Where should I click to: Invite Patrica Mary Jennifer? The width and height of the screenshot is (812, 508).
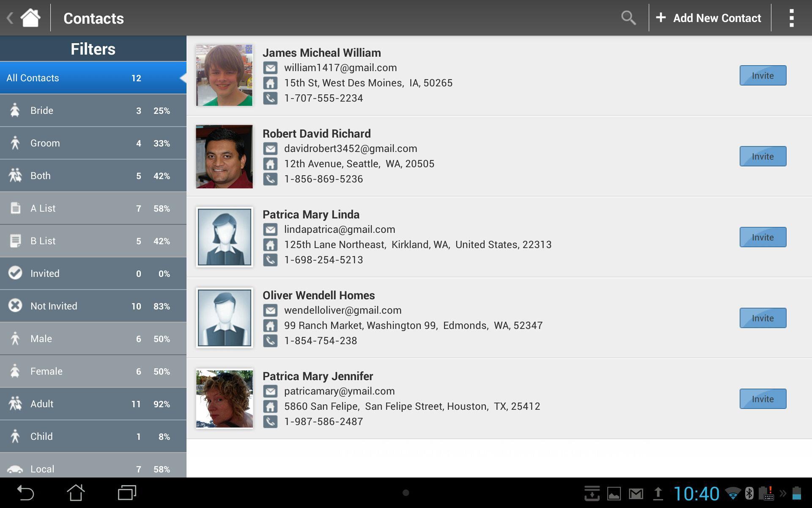pos(763,399)
